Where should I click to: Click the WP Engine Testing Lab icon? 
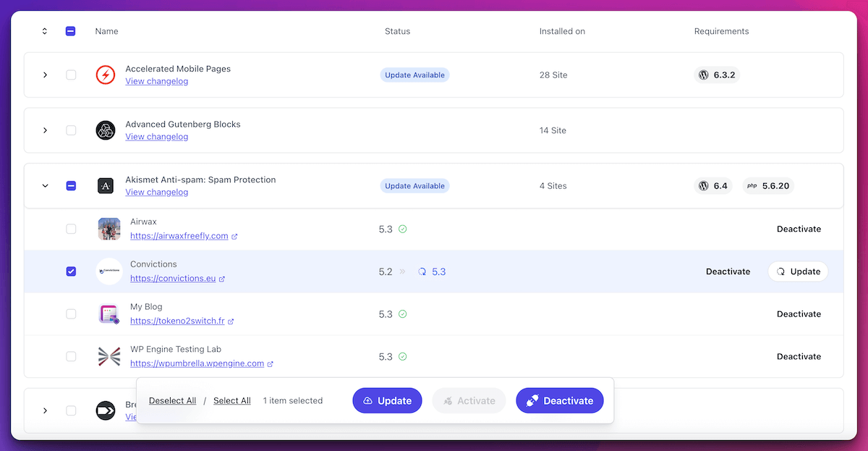click(109, 356)
